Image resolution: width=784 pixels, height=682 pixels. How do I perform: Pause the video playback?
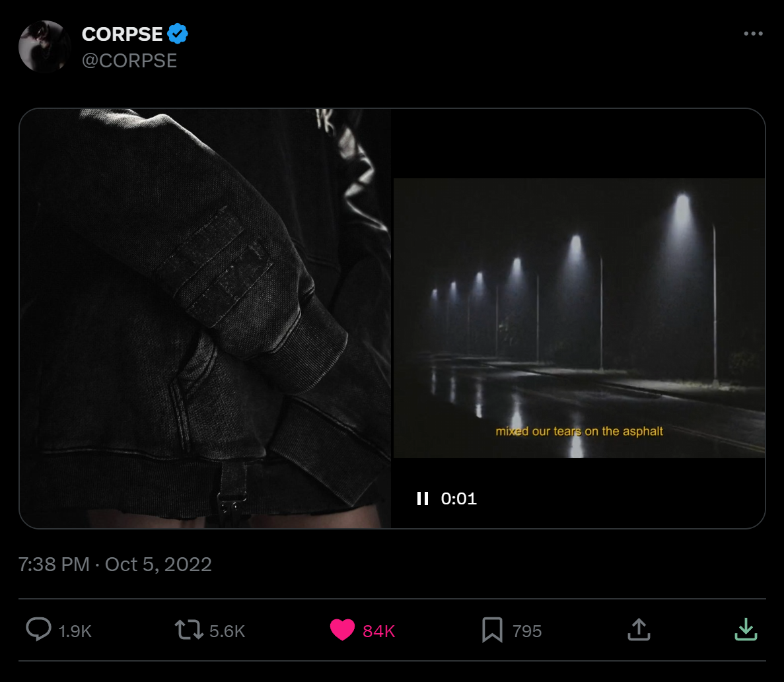click(x=423, y=498)
